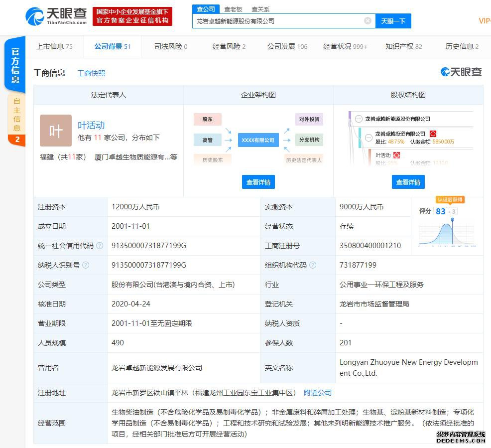Viewport: 491px width, 448px height.
Task: Collapse the 龙岩卓越新能源股份有限公司 equity node
Action: click(x=359, y=119)
